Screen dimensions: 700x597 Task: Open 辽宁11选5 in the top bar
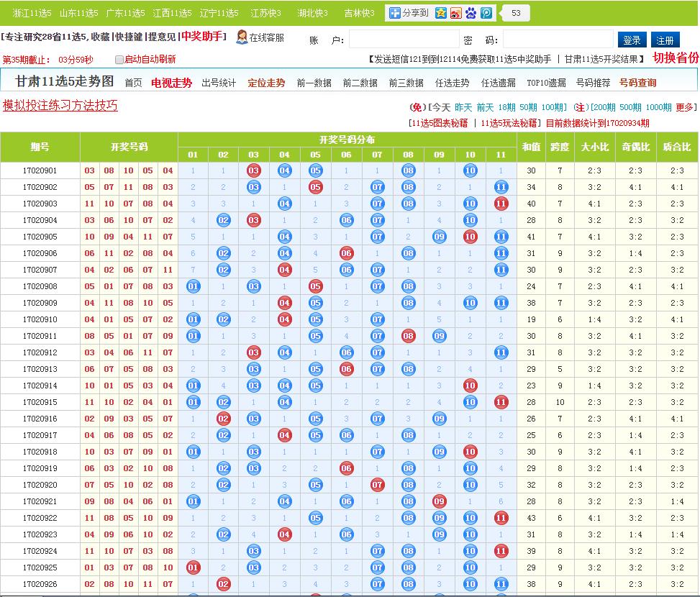[x=219, y=13]
